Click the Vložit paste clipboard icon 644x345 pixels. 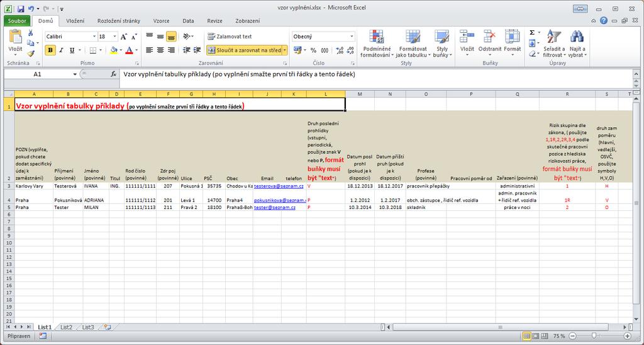pos(15,37)
